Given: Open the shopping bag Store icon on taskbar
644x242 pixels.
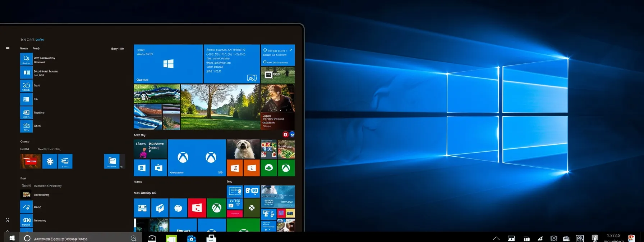Looking at the screenshot, I should pyautogui.click(x=152, y=238).
